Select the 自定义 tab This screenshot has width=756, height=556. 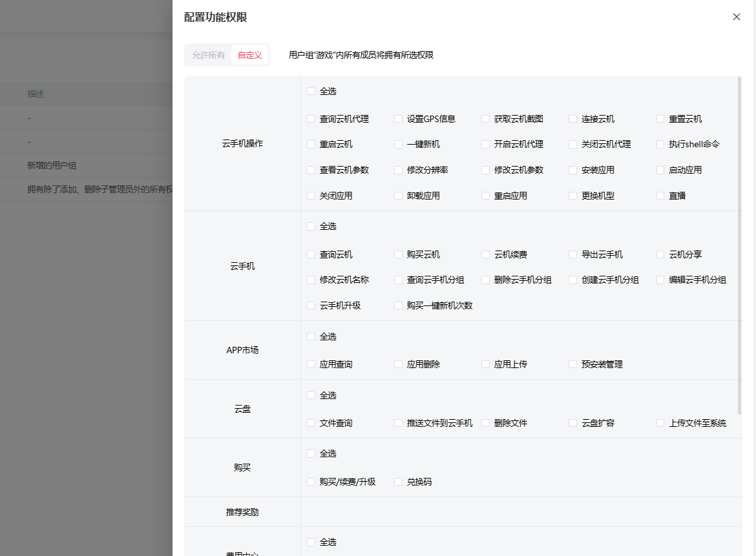[249, 56]
